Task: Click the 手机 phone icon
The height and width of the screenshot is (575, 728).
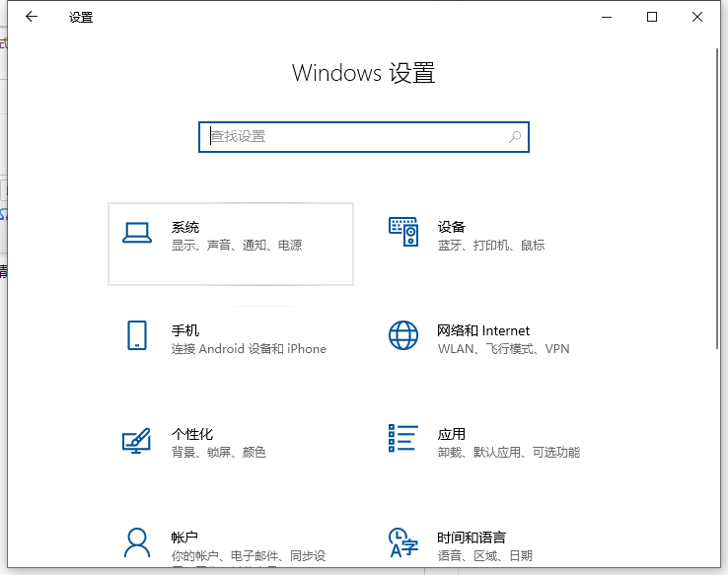Action: point(137,335)
